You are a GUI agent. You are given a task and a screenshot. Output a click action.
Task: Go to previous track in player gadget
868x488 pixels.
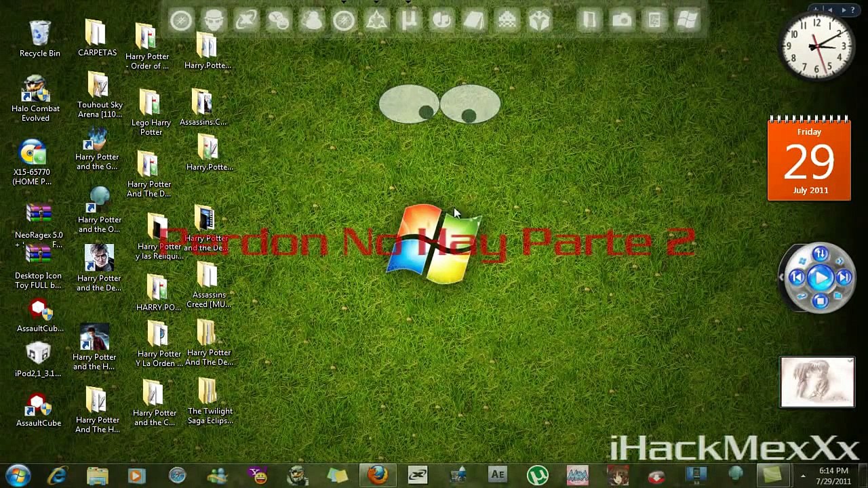[796, 278]
